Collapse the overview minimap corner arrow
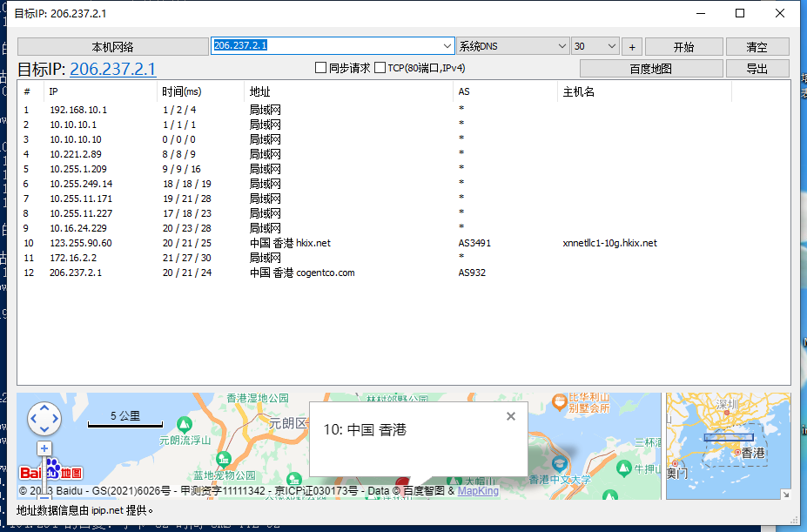 tap(784, 494)
